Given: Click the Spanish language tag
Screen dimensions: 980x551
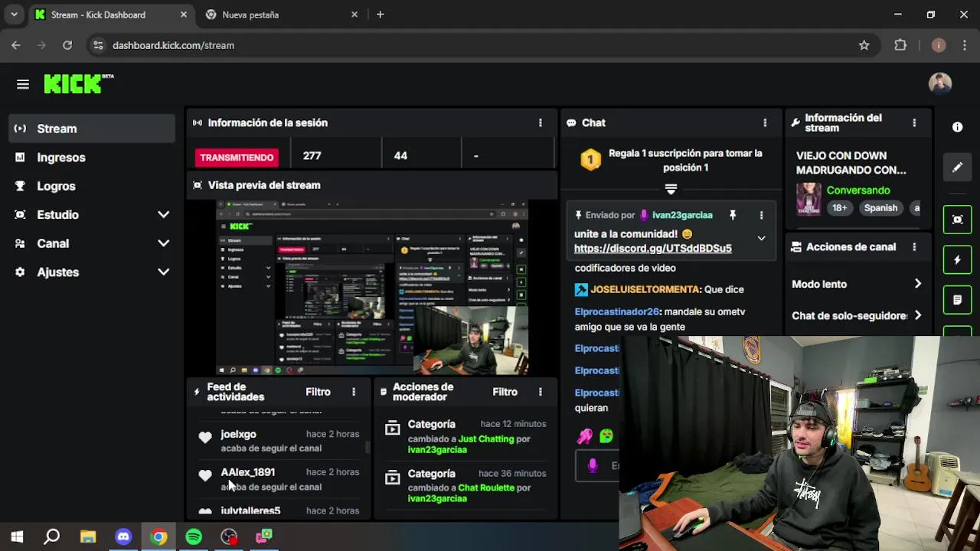Looking at the screenshot, I should point(880,208).
